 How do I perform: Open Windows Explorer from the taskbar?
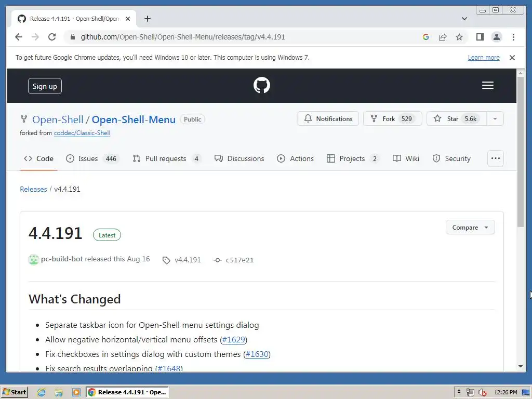59,393
